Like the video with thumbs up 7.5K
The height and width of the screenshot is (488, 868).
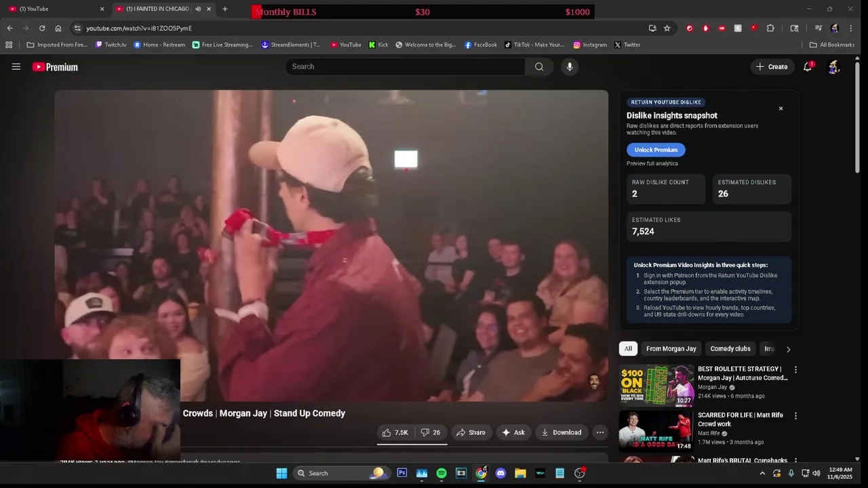pyautogui.click(x=395, y=432)
